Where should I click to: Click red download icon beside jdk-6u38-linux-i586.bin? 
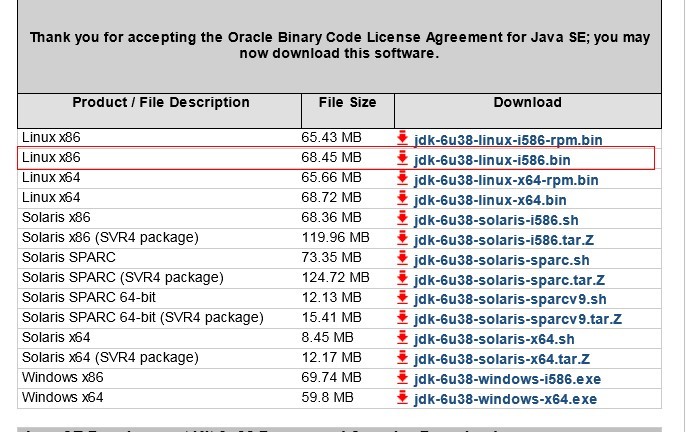(x=402, y=158)
